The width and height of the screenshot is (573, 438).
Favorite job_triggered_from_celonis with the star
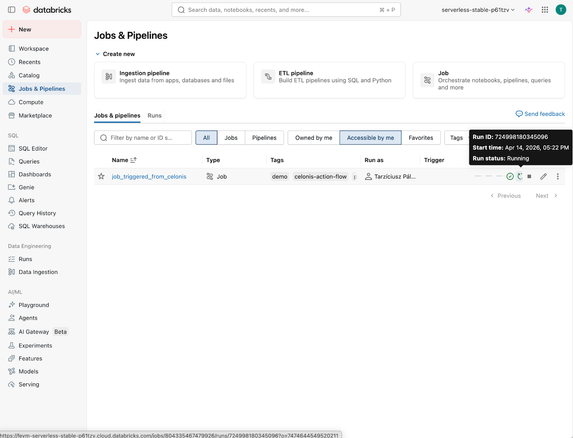tap(101, 176)
